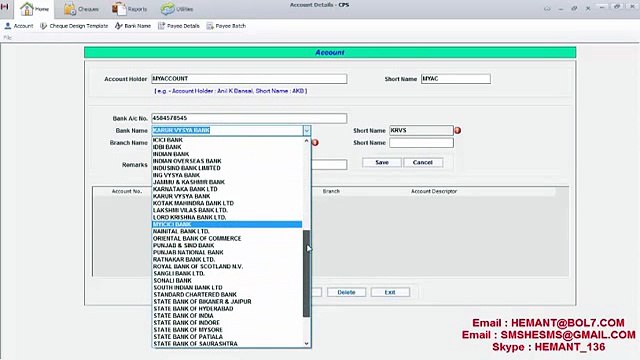Image resolution: width=640 pixels, height=360 pixels.
Task: Click the Delete button
Action: [x=346, y=292]
